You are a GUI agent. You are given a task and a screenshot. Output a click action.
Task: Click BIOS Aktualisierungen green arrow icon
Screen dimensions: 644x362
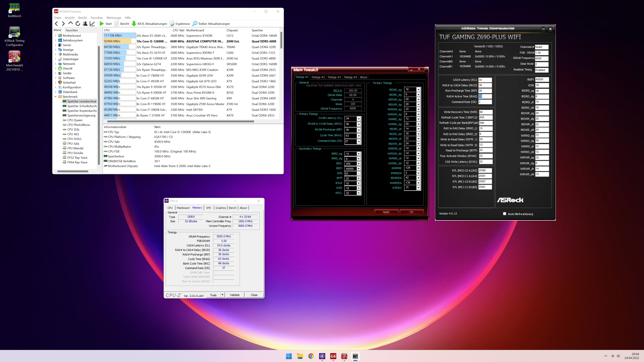click(x=134, y=23)
